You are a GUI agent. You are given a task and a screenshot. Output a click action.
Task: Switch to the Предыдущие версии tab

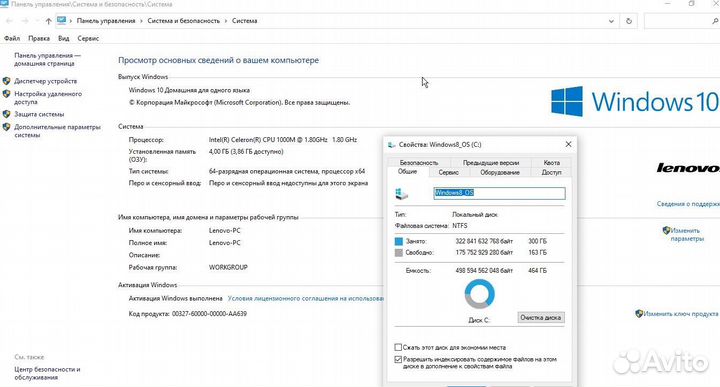[x=491, y=163]
